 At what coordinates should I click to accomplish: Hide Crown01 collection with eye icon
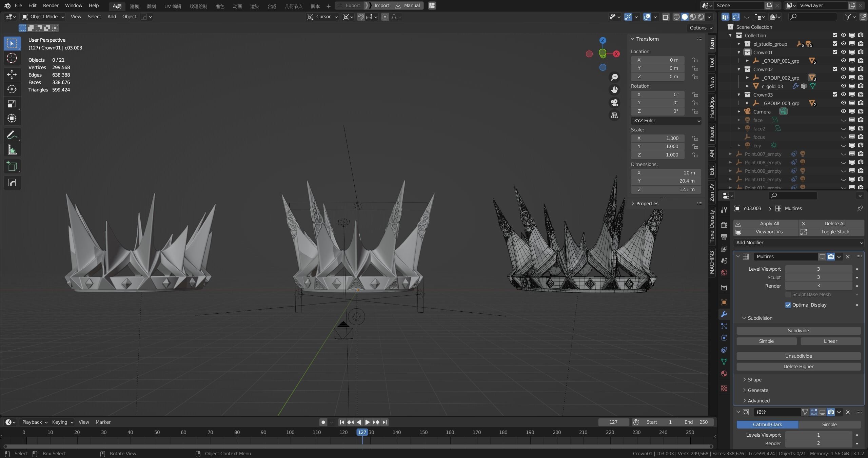click(843, 52)
